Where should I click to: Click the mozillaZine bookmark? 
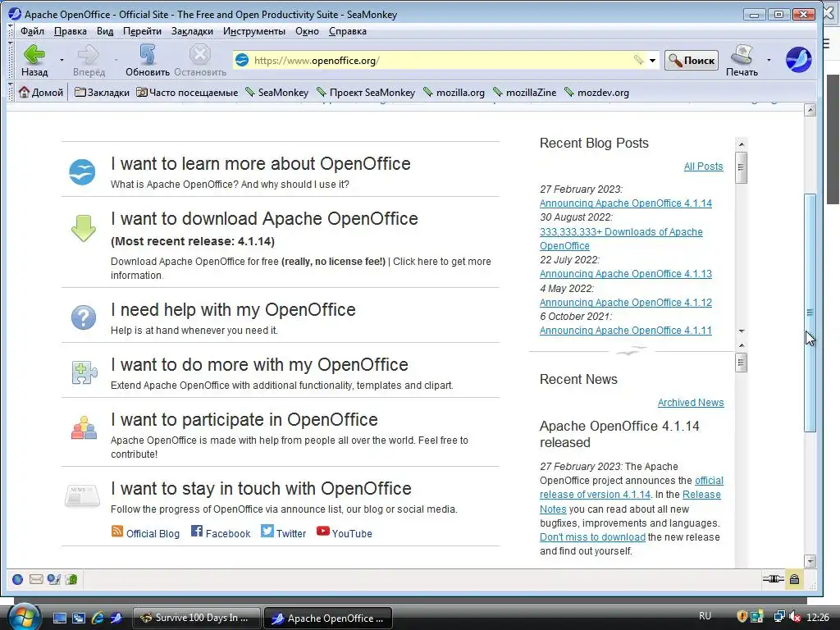coord(524,92)
